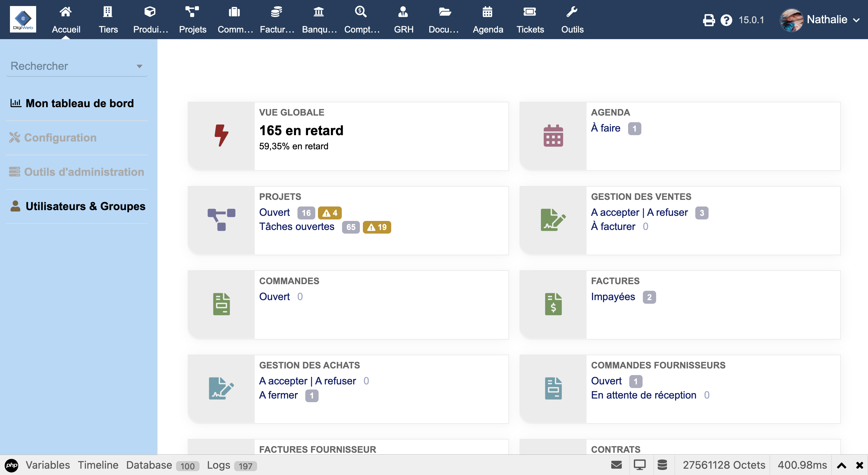Open the Projets module icon
868x475 pixels.
tap(192, 12)
